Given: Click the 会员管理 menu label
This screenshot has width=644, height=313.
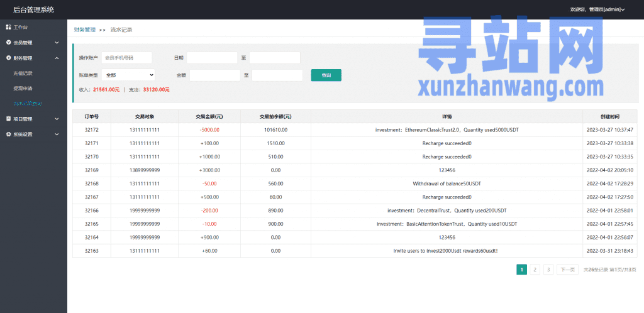Looking at the screenshot, I should (x=23, y=43).
